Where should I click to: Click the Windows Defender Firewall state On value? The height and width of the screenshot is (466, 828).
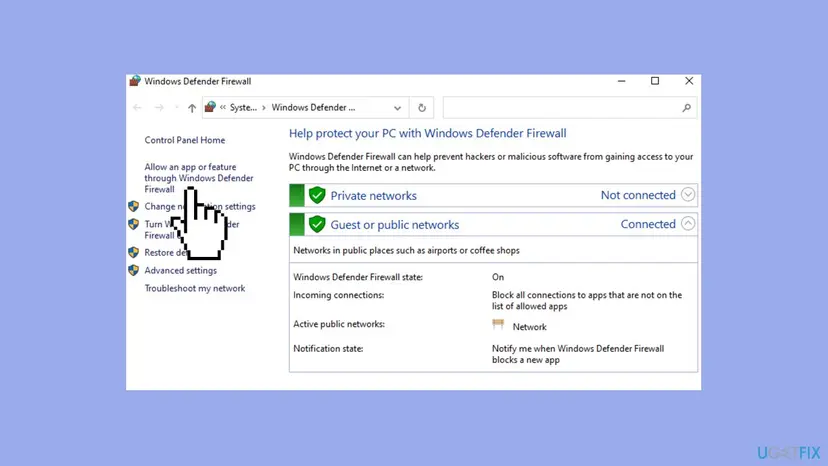click(498, 277)
